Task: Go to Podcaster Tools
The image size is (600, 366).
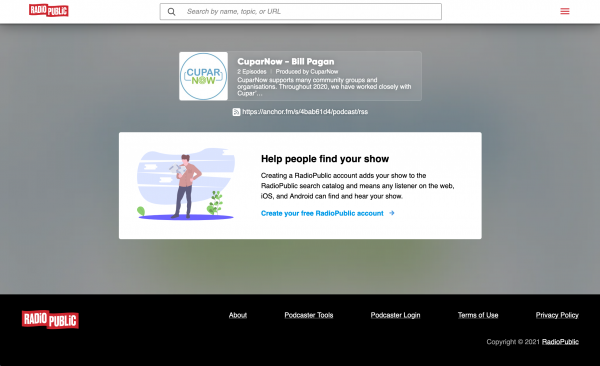Action: coord(309,315)
